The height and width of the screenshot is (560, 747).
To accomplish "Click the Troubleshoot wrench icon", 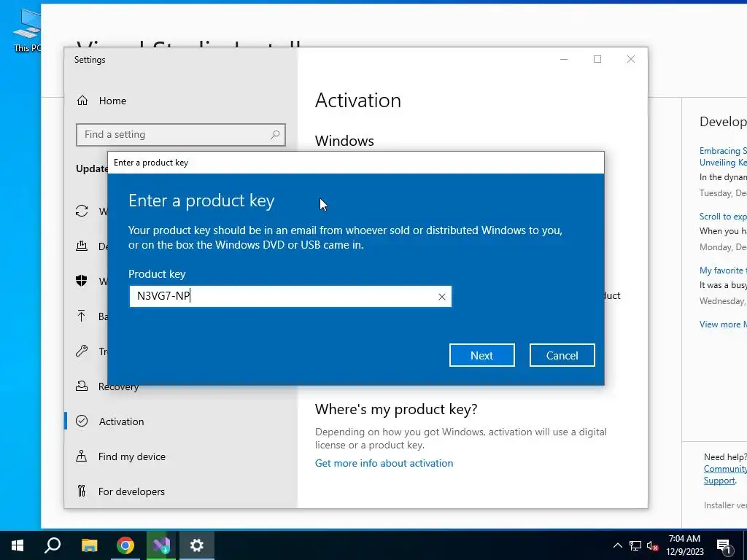I will (82, 351).
